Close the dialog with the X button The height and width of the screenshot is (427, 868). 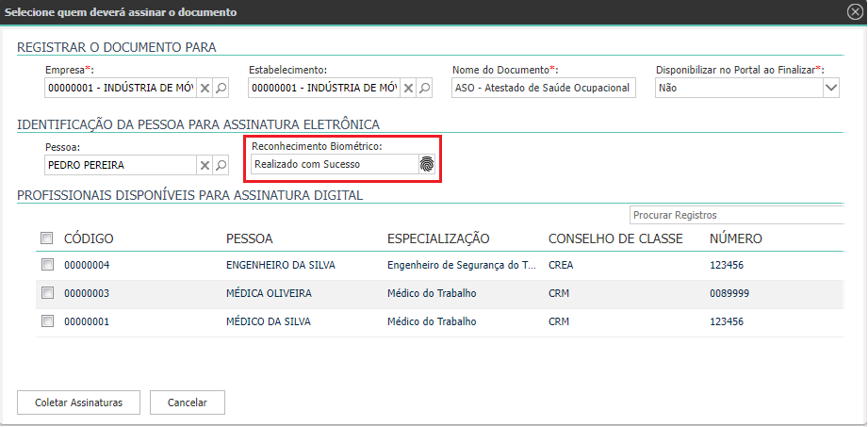tap(855, 12)
